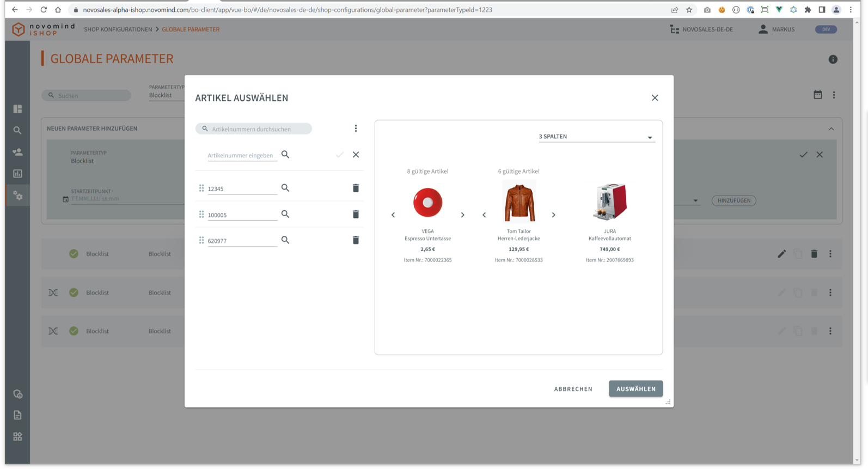Open the configuration gears icon in sidebar
The image size is (868, 469).
coord(17,196)
